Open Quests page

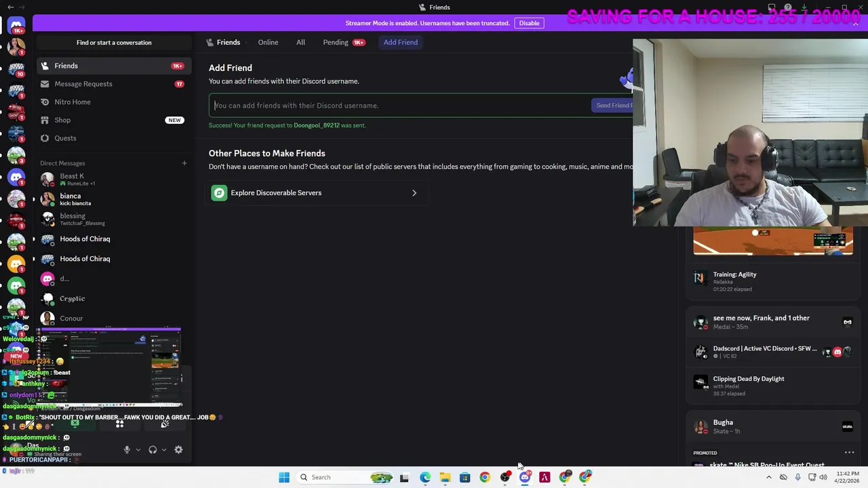point(113,138)
